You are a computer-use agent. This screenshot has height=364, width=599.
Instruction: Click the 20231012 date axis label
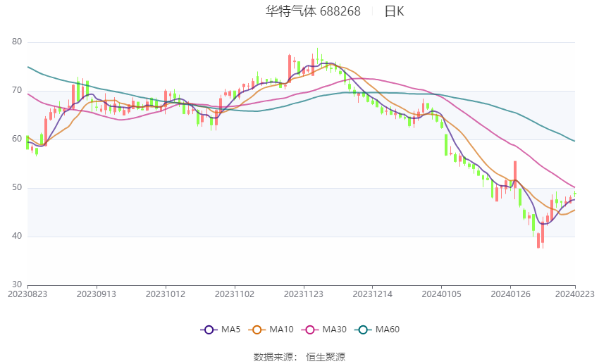pyautogui.click(x=166, y=294)
